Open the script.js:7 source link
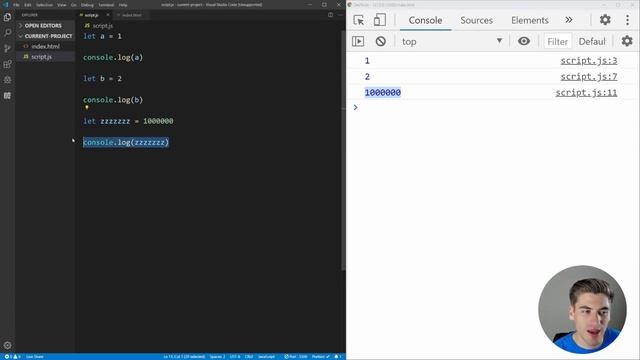 589,77
